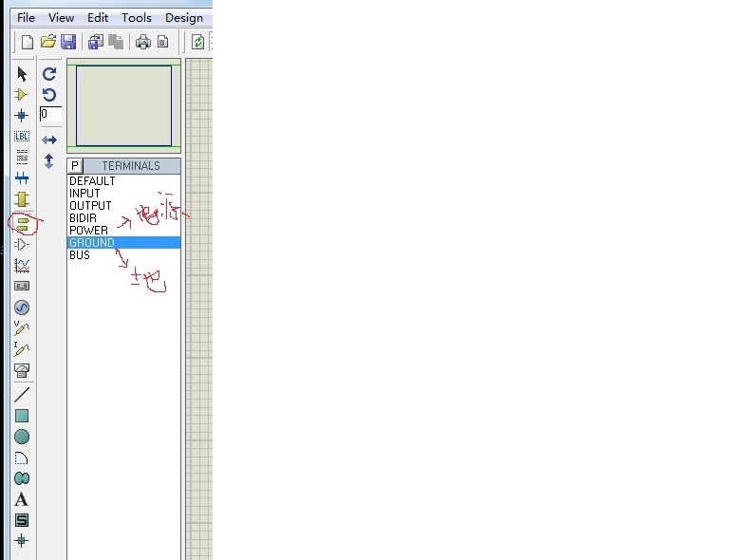
Task: Pick the 2D Box drawing tool
Action: coord(22,416)
